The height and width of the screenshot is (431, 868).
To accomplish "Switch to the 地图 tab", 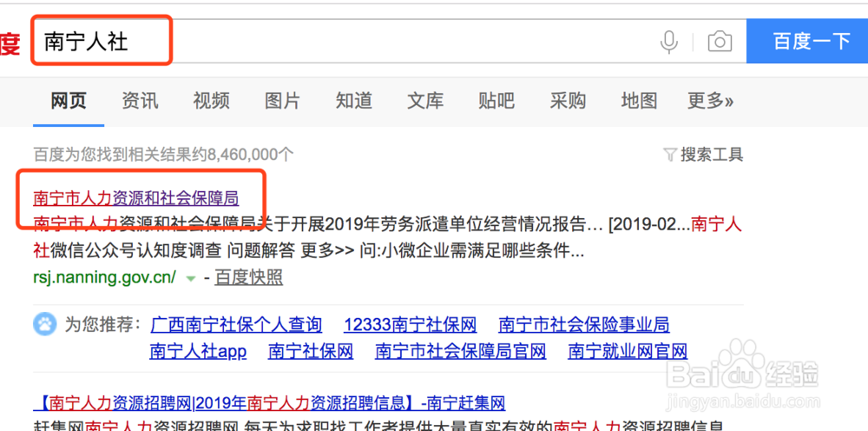I will click(x=640, y=101).
